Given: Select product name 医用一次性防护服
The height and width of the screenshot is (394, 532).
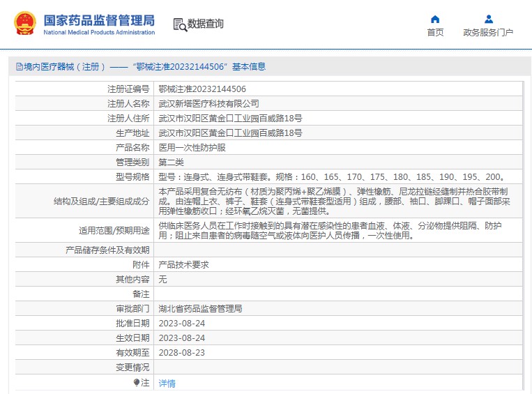Looking at the screenshot, I should 192,148.
